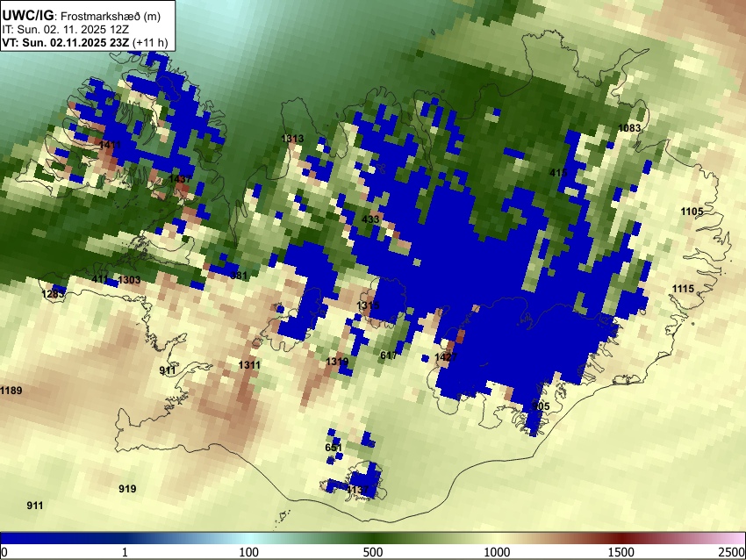Select the "IT: Sun. 02. 11. 2025 12Z" line

coord(66,30)
